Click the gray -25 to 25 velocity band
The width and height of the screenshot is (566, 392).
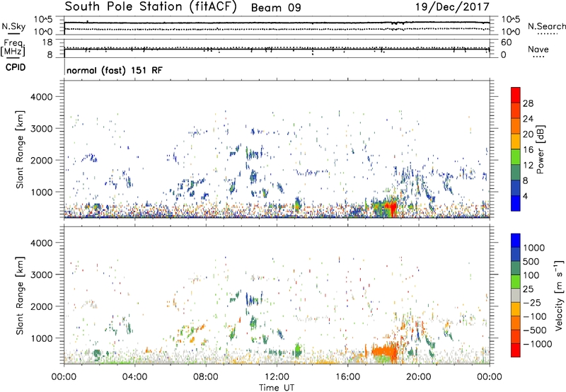coord(516,296)
